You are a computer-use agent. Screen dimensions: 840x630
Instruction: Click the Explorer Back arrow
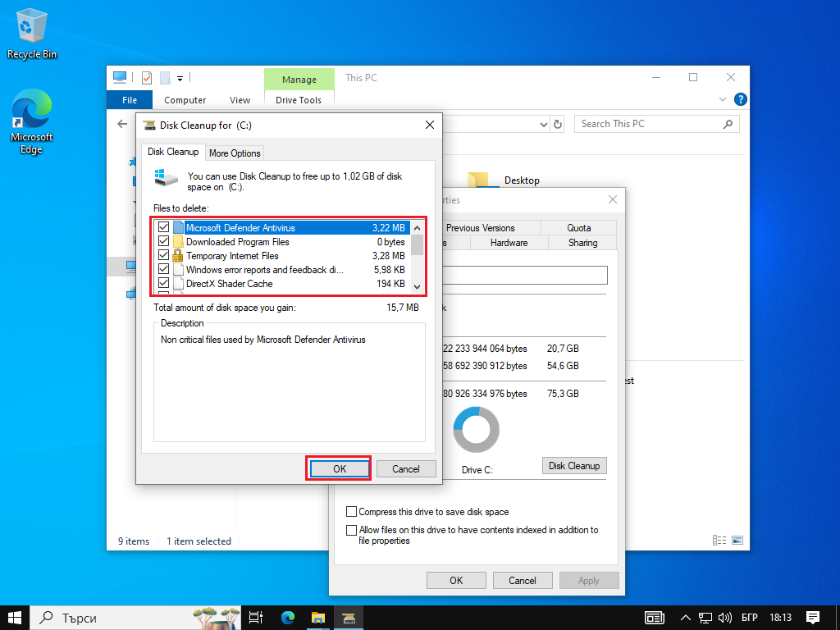click(122, 125)
